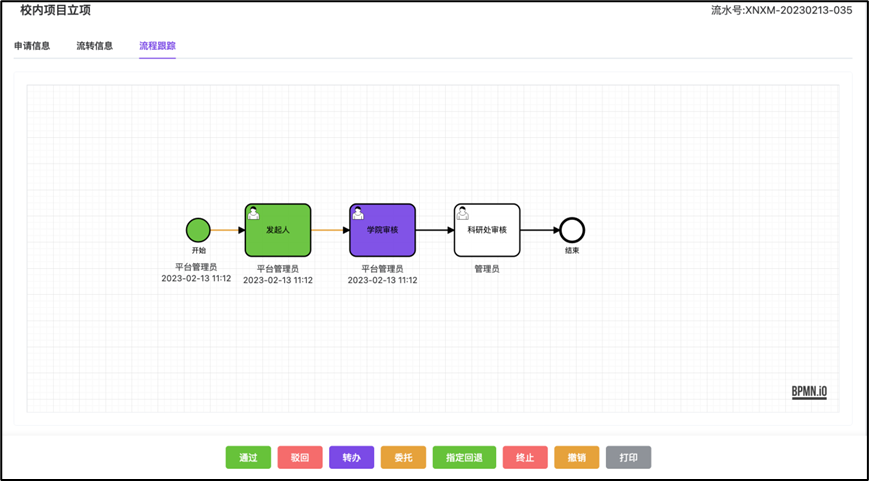869x481 pixels.
Task: Click the orange 委托 button
Action: click(403, 458)
